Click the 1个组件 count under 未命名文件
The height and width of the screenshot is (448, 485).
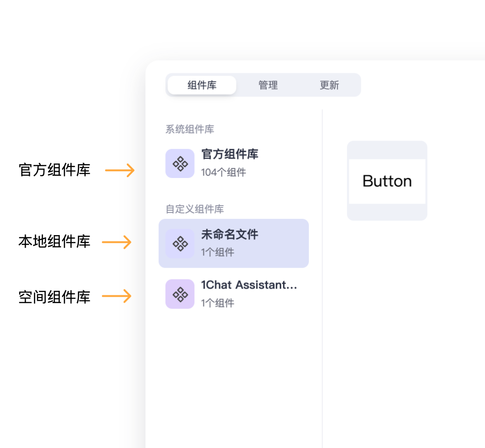coord(218,252)
